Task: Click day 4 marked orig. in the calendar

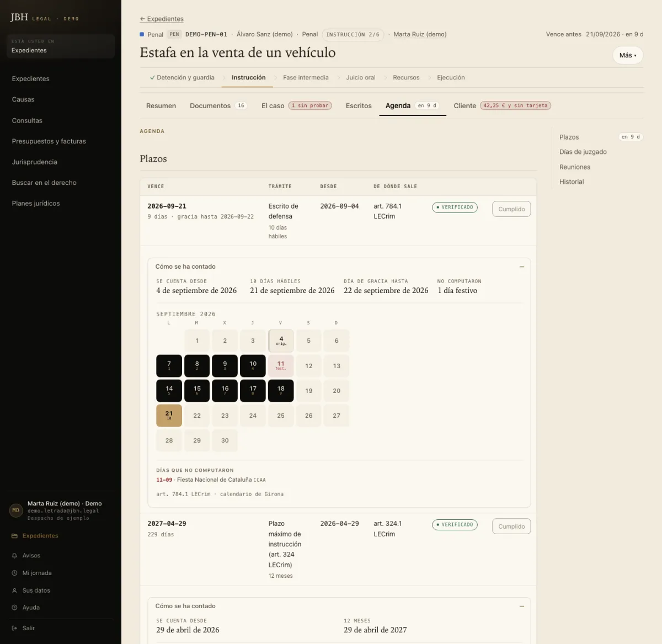Action: click(x=281, y=341)
